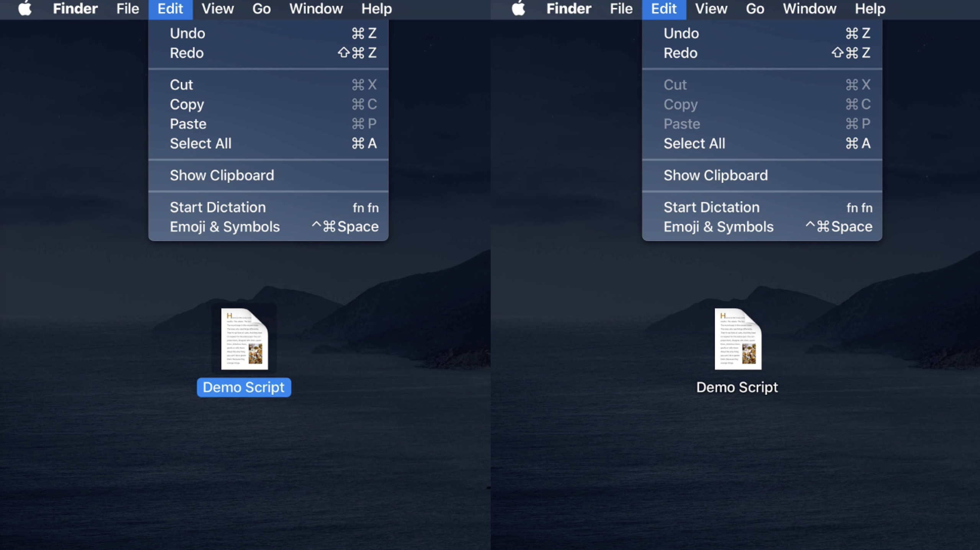Viewport: 980px width, 550px height.
Task: Click the Apple logo in the left menu bar
Action: pos(25,8)
